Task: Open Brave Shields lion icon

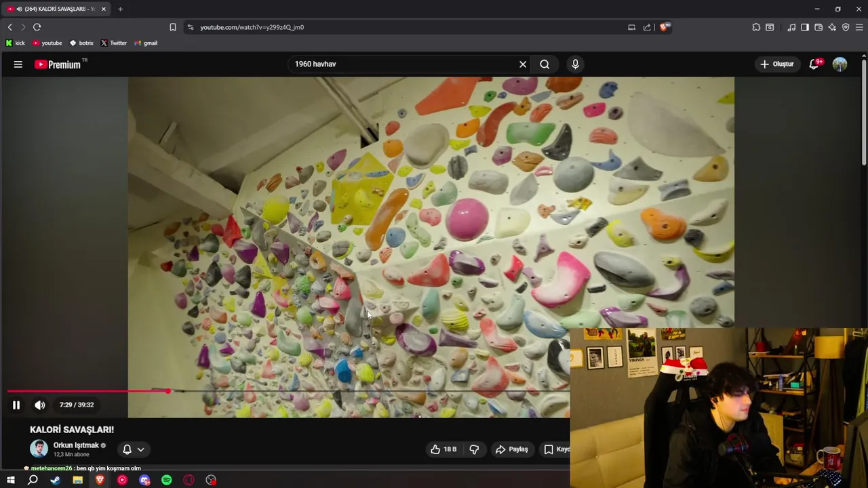Action: coord(665,27)
